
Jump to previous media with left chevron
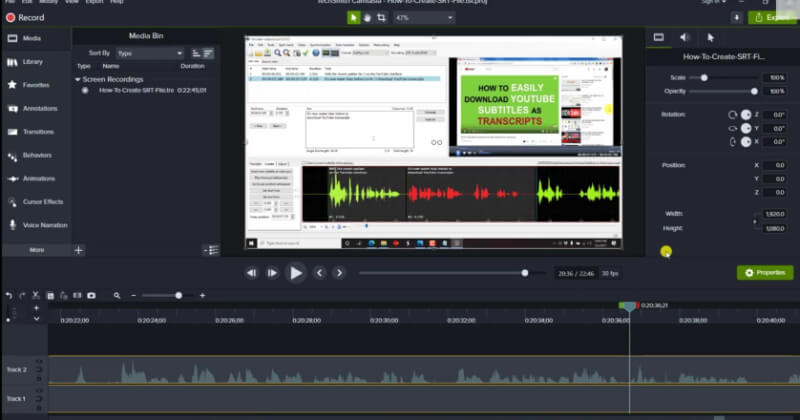319,273
